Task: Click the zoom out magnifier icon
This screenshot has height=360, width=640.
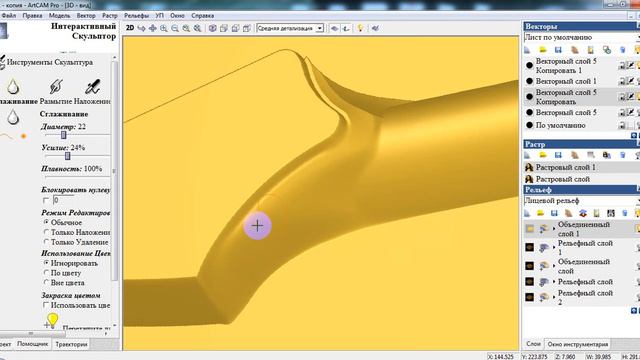Action: pos(175,28)
